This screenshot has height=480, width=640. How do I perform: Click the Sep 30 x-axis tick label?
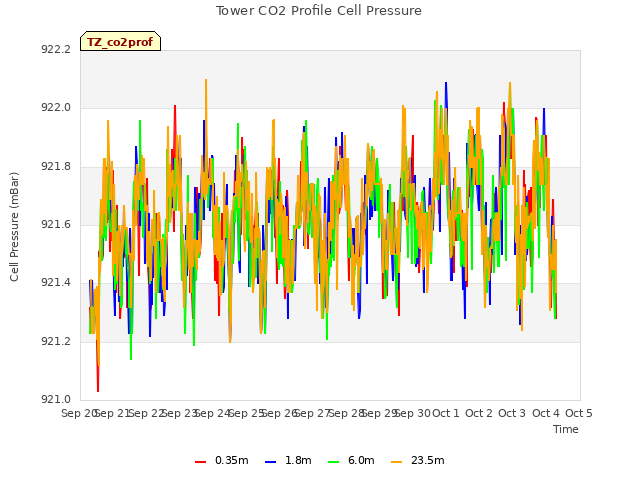tap(413, 413)
